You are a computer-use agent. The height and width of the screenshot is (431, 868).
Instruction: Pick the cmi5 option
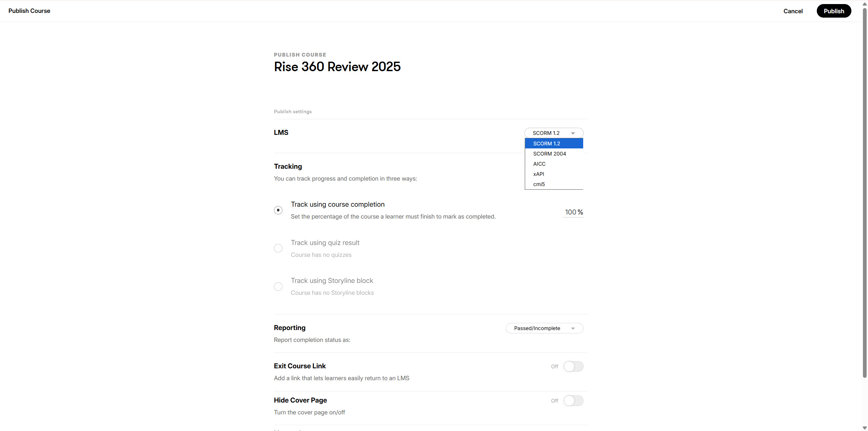[x=539, y=184]
